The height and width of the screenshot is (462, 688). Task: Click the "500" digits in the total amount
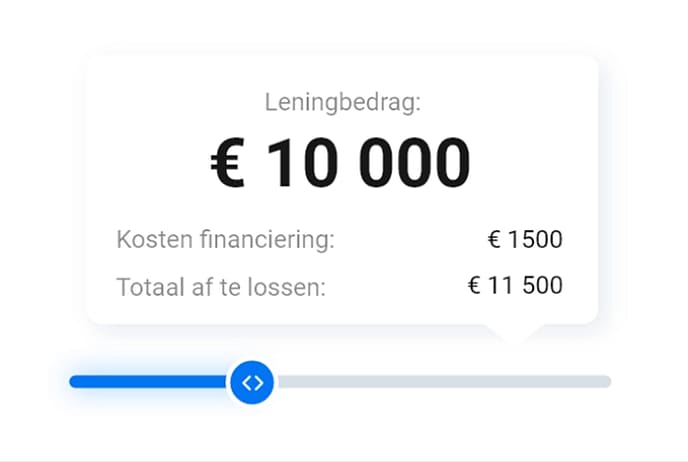coord(542,286)
